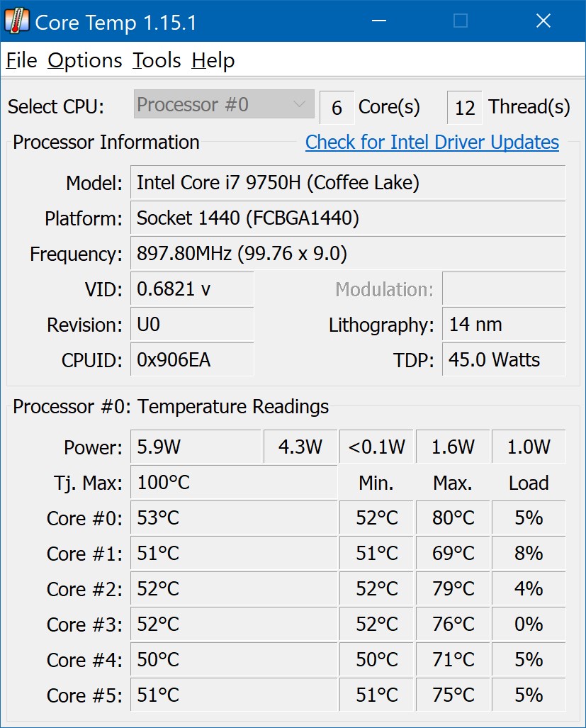586x728 pixels.
Task: Click the Min. column header
Action: pyautogui.click(x=376, y=483)
